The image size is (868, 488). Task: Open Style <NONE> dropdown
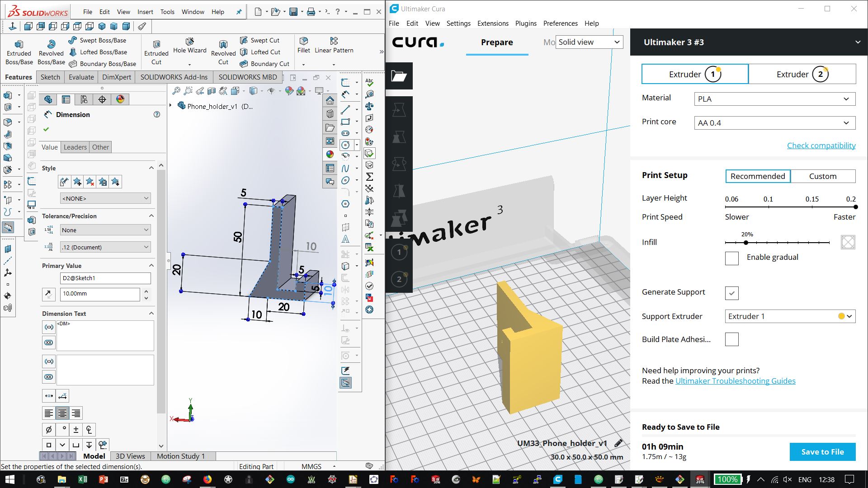105,198
